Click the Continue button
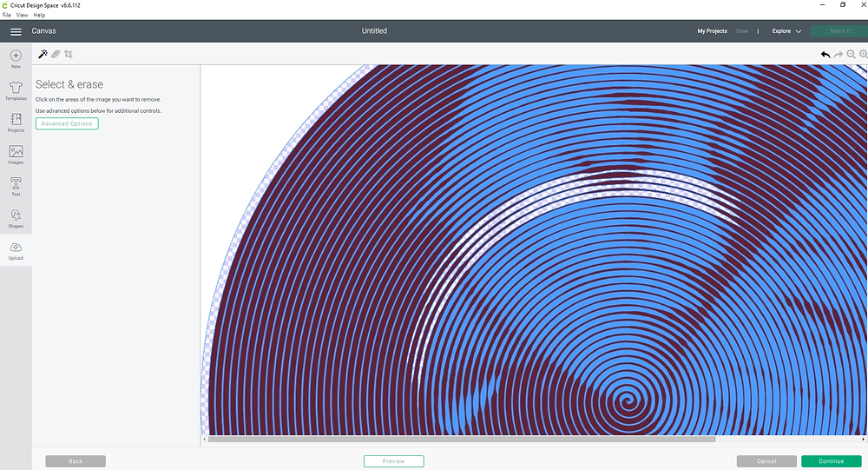This screenshot has height=470, width=868. [832, 461]
